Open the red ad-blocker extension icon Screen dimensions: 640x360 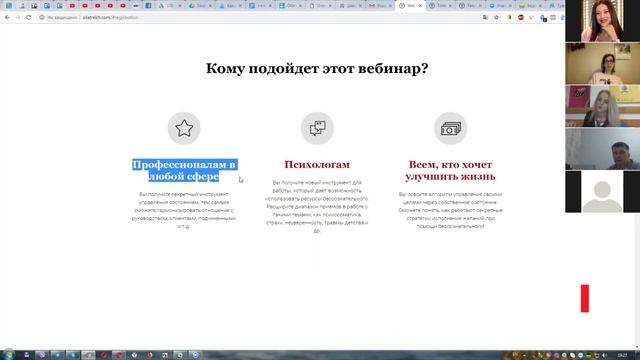(521, 18)
